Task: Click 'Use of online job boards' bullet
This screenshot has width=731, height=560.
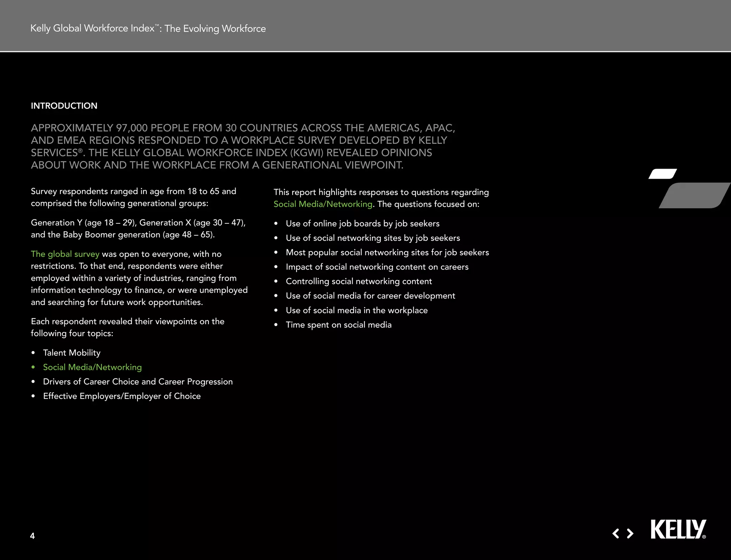Action: point(362,224)
